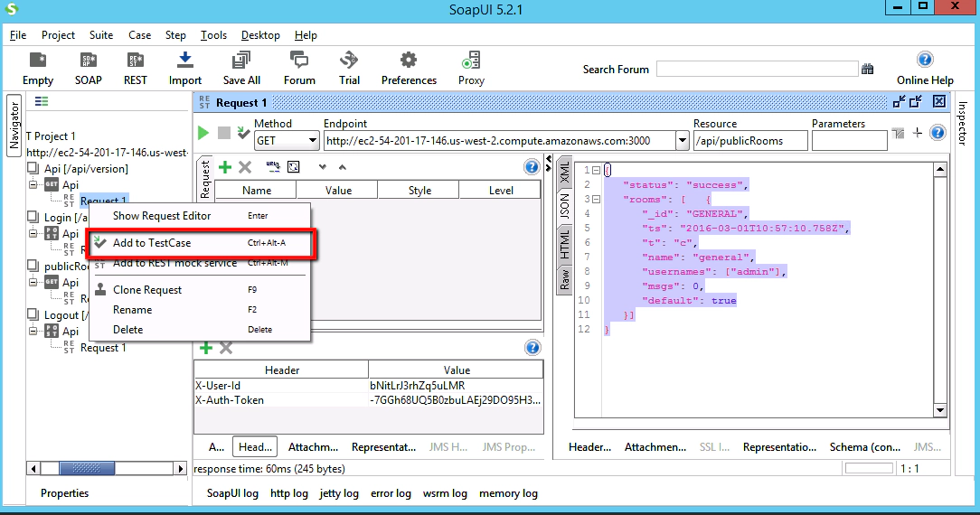The width and height of the screenshot is (980, 515).
Task: Move parameter up with up chevron
Action: tap(343, 166)
